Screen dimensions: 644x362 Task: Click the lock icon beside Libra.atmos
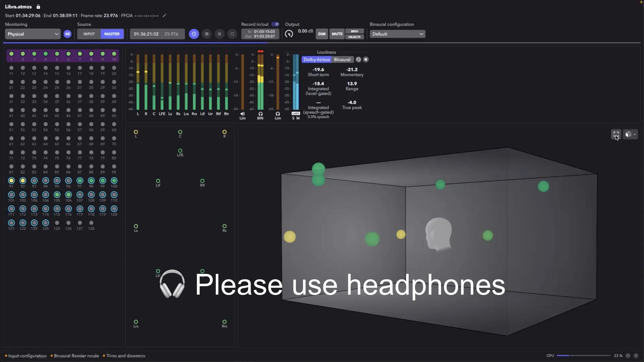pos(38,7)
